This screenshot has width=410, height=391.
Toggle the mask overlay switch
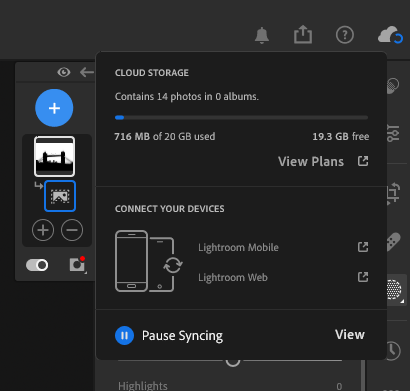pos(37,265)
